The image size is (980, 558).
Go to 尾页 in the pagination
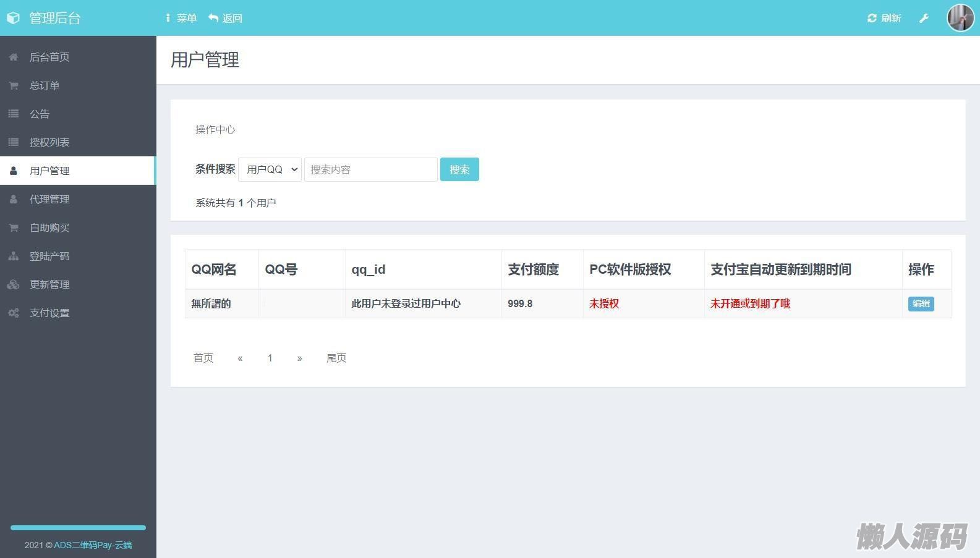(336, 358)
